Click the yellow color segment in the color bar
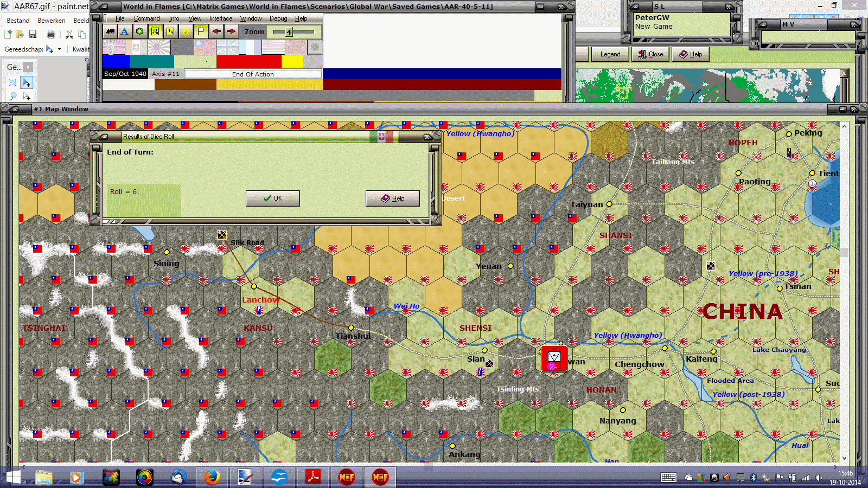 [x=292, y=62]
